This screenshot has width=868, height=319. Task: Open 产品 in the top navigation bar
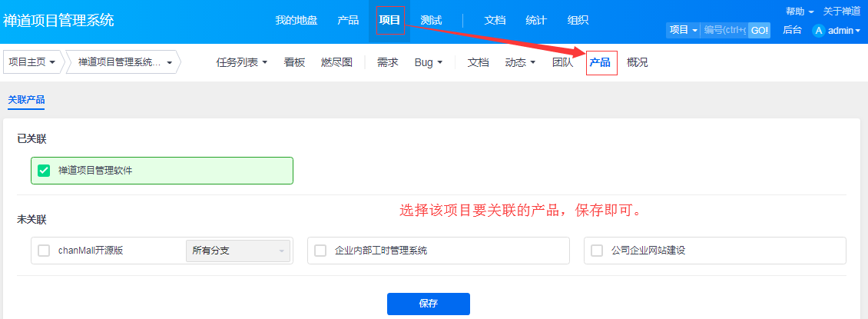click(x=348, y=21)
